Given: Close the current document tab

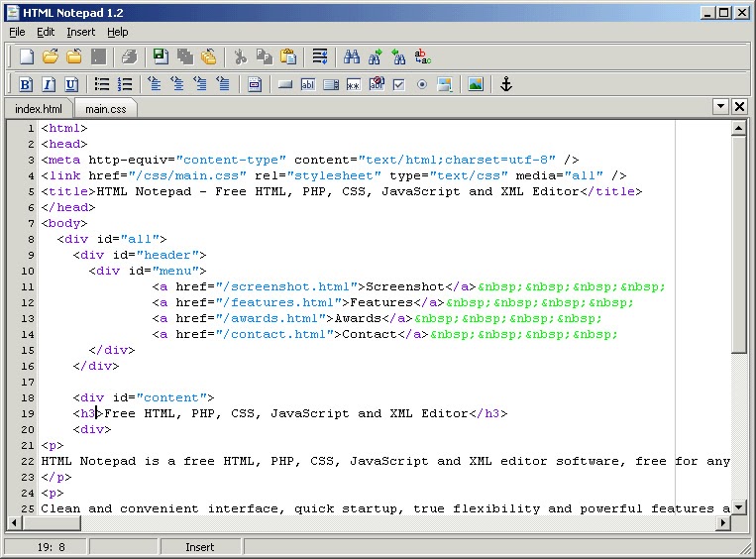Looking at the screenshot, I should pyautogui.click(x=739, y=106).
